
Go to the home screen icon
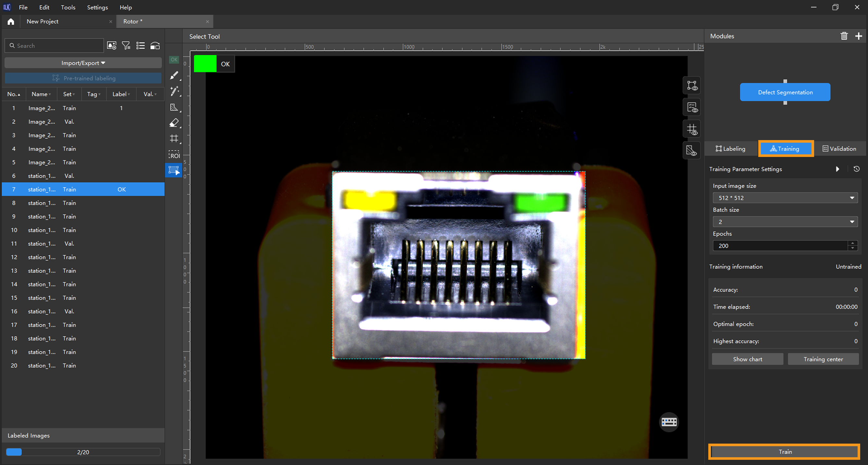(x=11, y=21)
